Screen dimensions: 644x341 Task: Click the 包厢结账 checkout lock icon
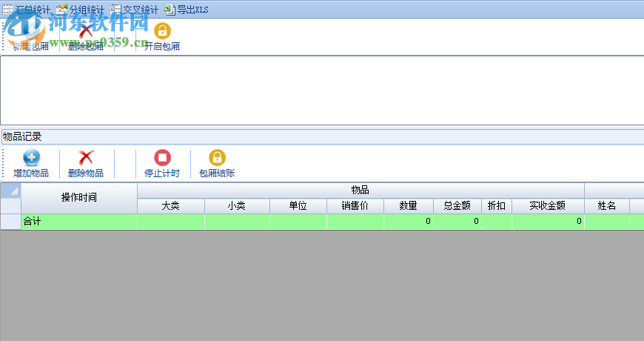click(217, 158)
